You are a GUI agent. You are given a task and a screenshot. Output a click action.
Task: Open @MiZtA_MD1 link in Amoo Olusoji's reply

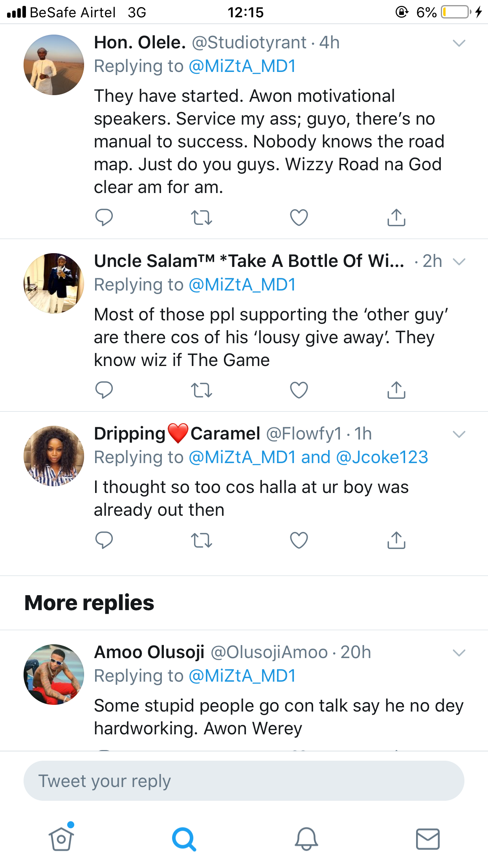[242, 676]
